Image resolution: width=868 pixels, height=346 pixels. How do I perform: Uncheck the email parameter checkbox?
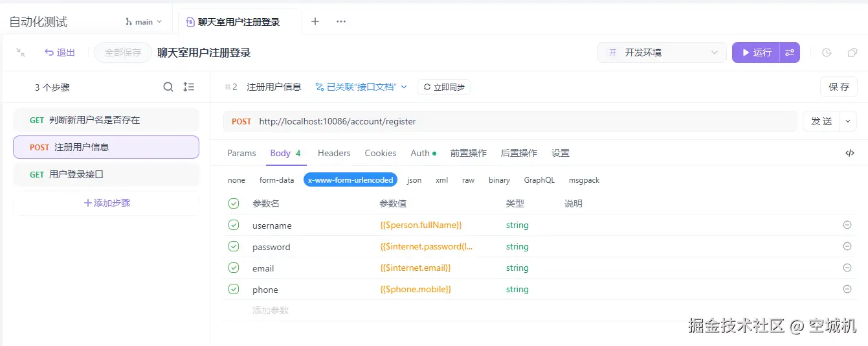[x=234, y=268]
